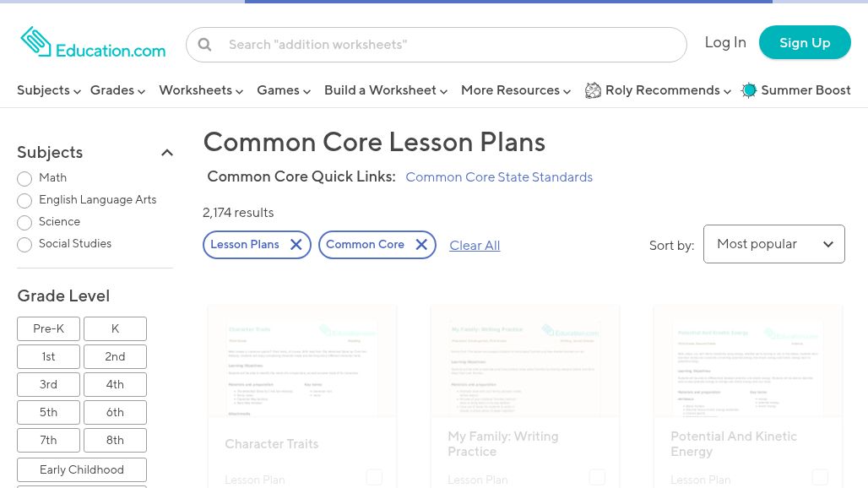Click the Education.com logo

[93, 42]
